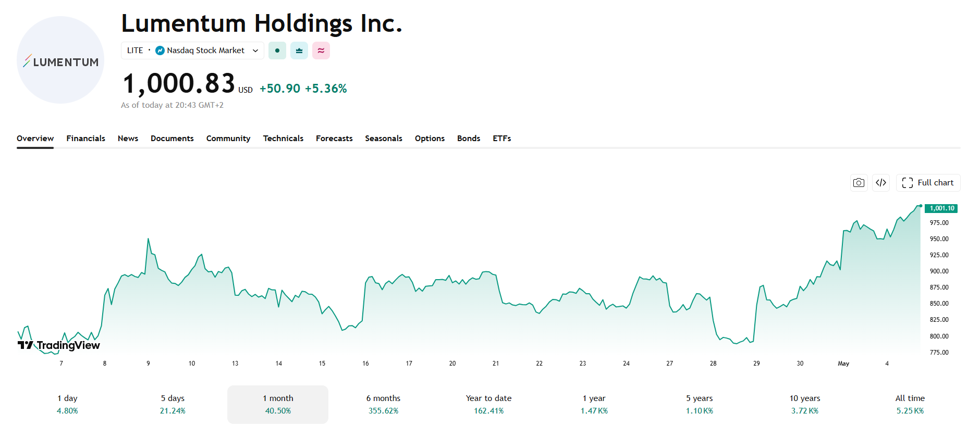
Task: Open the embed code icon
Action: (x=881, y=183)
